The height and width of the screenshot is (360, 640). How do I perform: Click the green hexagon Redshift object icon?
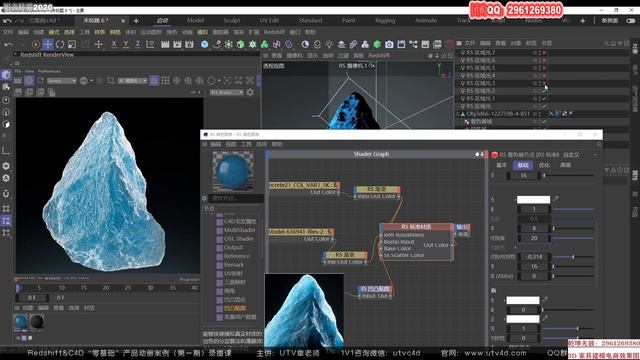[377, 44]
